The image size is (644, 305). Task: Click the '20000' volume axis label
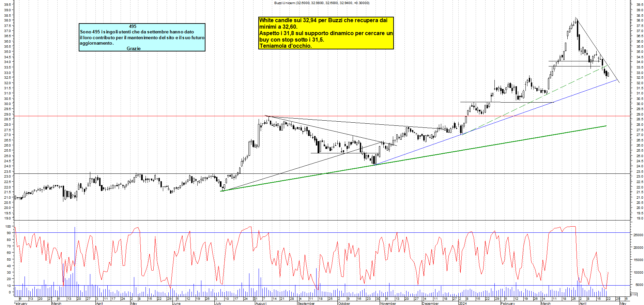click(638, 248)
